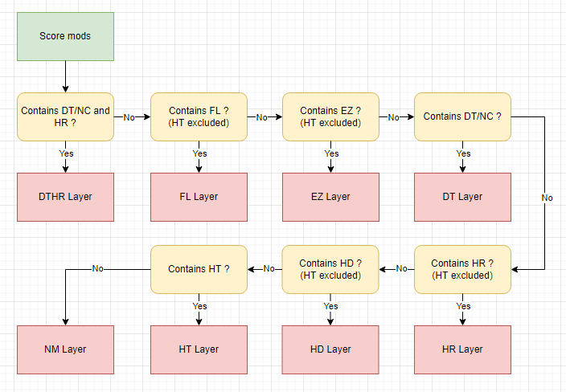This screenshot has height=392, width=566.
Task: Select the EZ Layer box
Action: [x=330, y=197]
